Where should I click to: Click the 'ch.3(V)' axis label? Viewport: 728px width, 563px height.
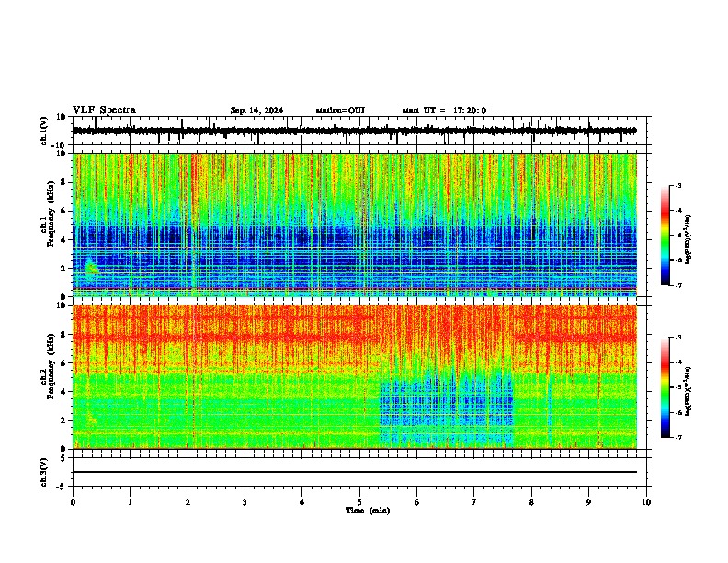point(44,472)
